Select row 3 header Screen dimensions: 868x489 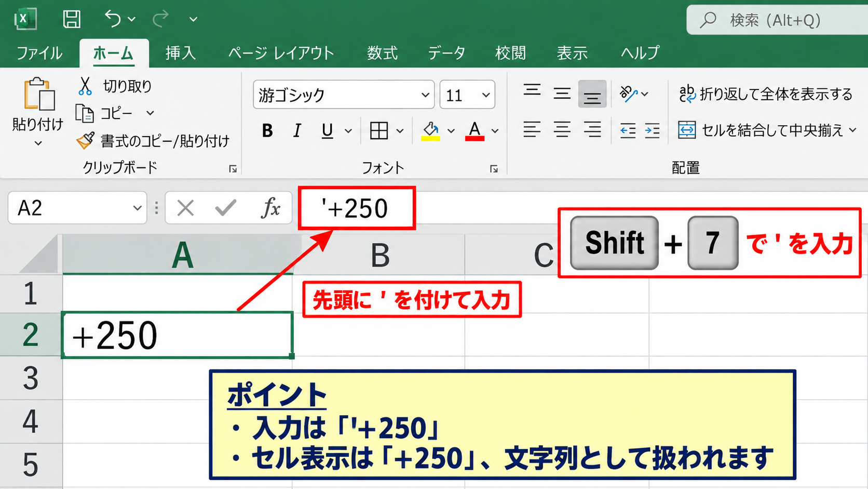pos(30,378)
